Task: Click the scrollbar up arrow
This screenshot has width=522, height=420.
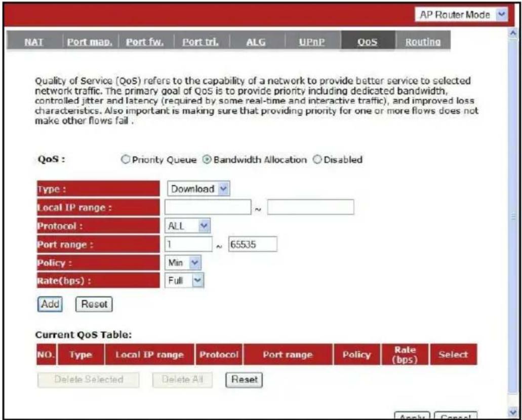Action: tap(513, 33)
